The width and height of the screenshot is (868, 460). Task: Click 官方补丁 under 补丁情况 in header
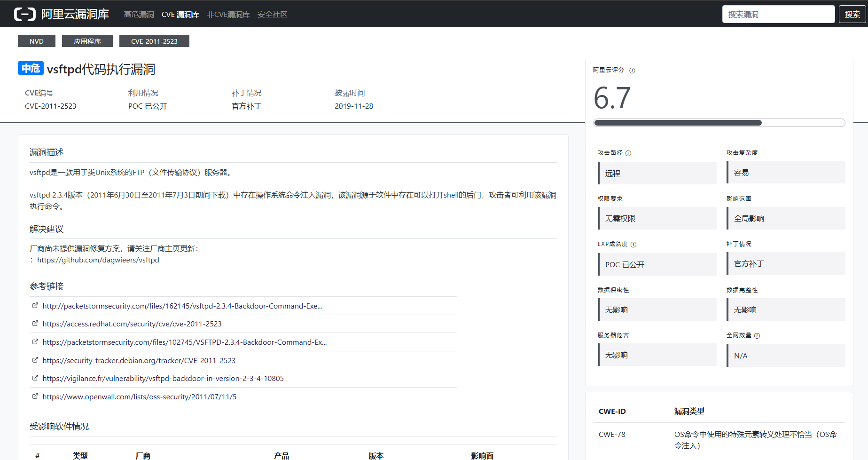[246, 106]
